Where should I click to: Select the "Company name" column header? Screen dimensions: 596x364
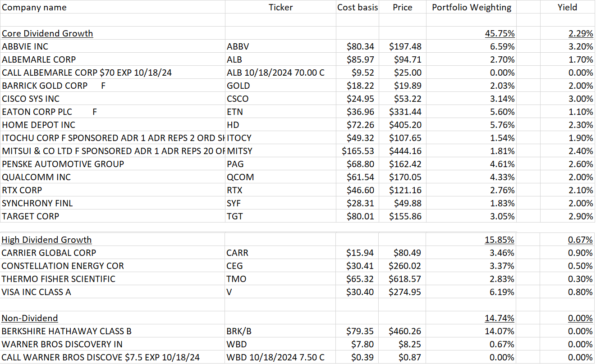tap(34, 7)
